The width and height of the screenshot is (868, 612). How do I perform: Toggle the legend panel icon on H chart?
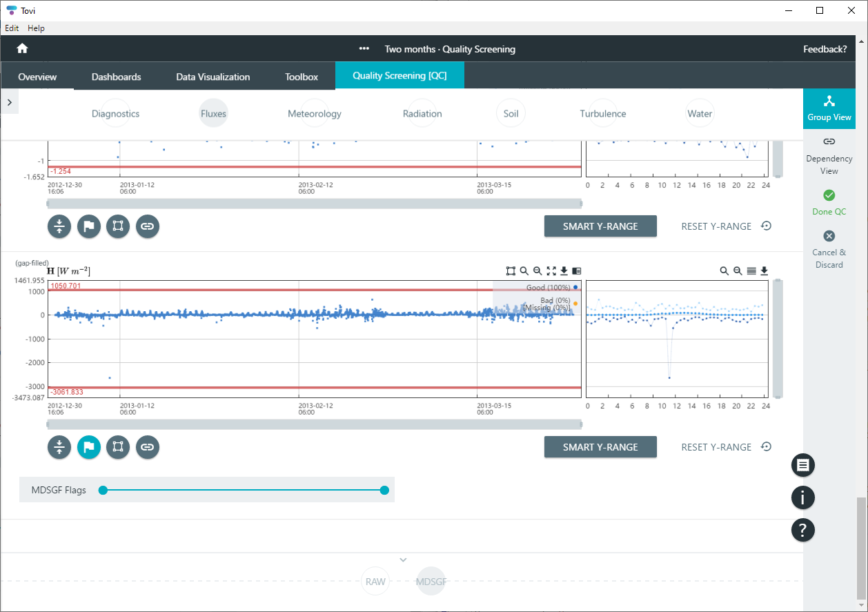[577, 271]
